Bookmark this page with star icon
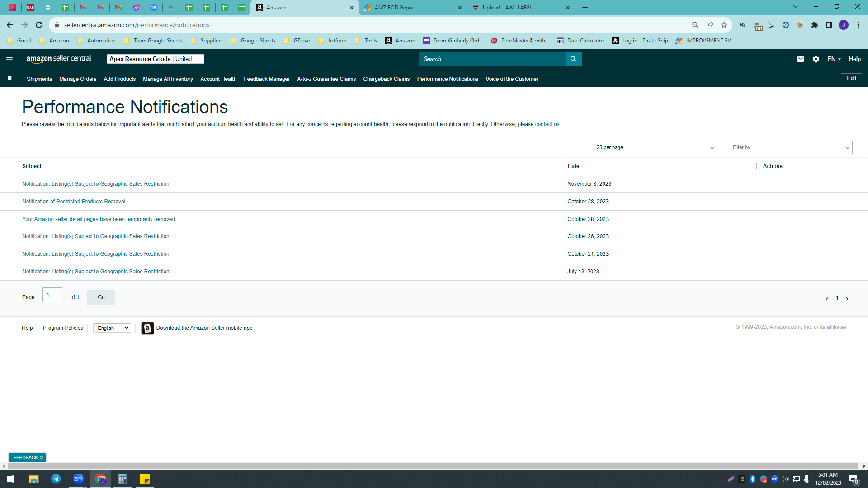 click(x=724, y=25)
